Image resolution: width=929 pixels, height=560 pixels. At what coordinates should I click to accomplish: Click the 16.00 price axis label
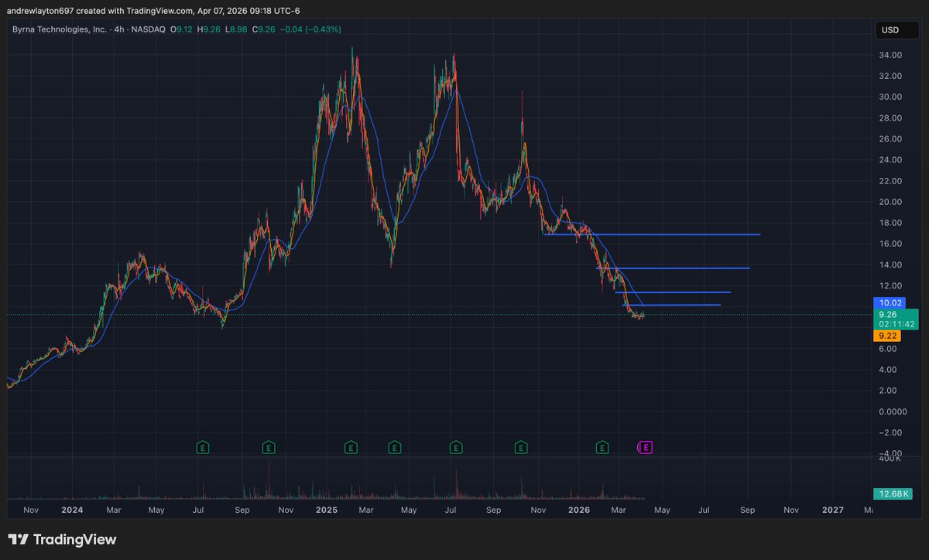(x=889, y=244)
